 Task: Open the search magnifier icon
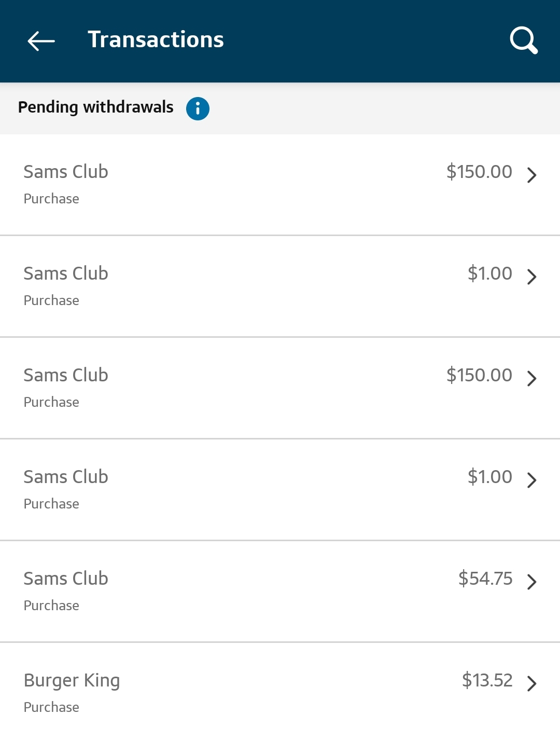click(x=524, y=40)
